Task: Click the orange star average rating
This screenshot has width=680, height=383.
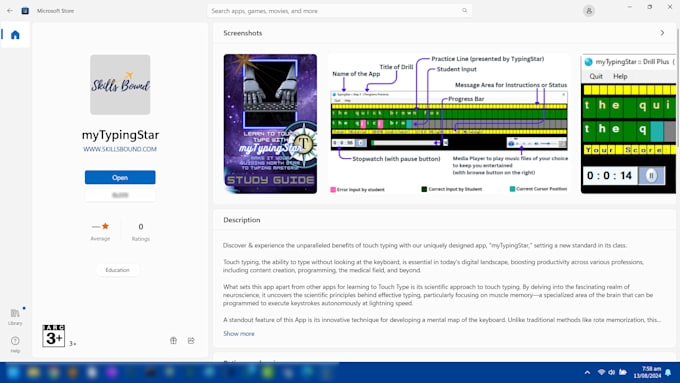Action: (105, 226)
